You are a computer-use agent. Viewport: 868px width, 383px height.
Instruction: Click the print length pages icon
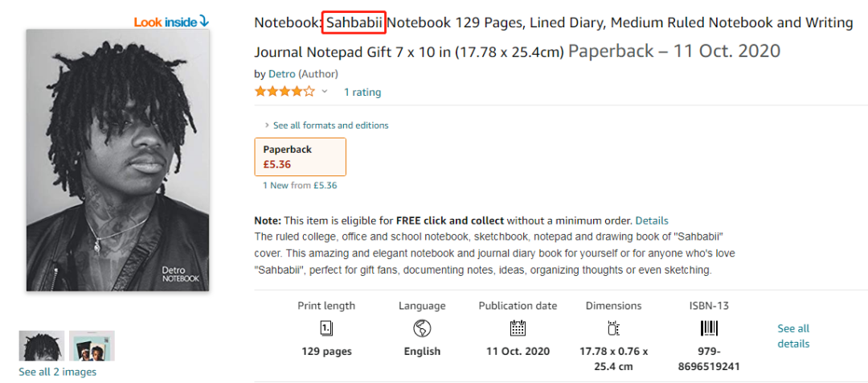click(326, 327)
